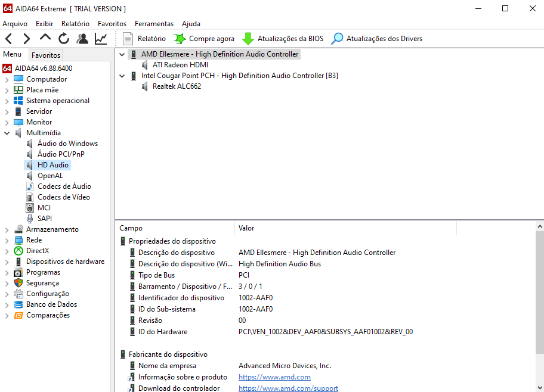Image resolution: width=544 pixels, height=392 pixels.
Task: Select the Programas icon
Action: pos(18,272)
